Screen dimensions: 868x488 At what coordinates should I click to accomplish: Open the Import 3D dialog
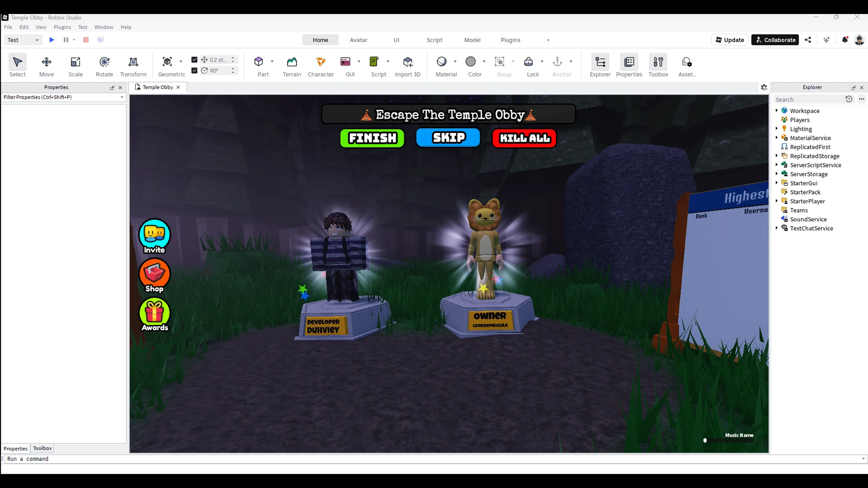(407, 66)
